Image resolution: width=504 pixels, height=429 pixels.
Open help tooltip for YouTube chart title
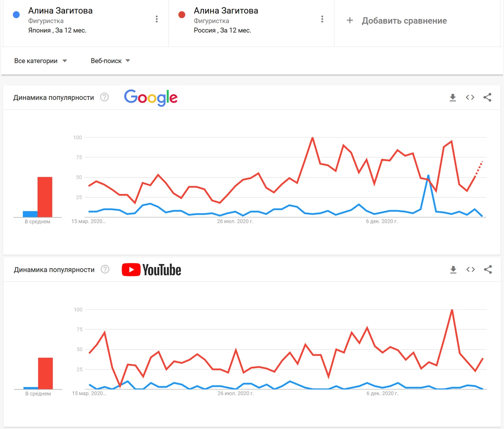(105, 269)
